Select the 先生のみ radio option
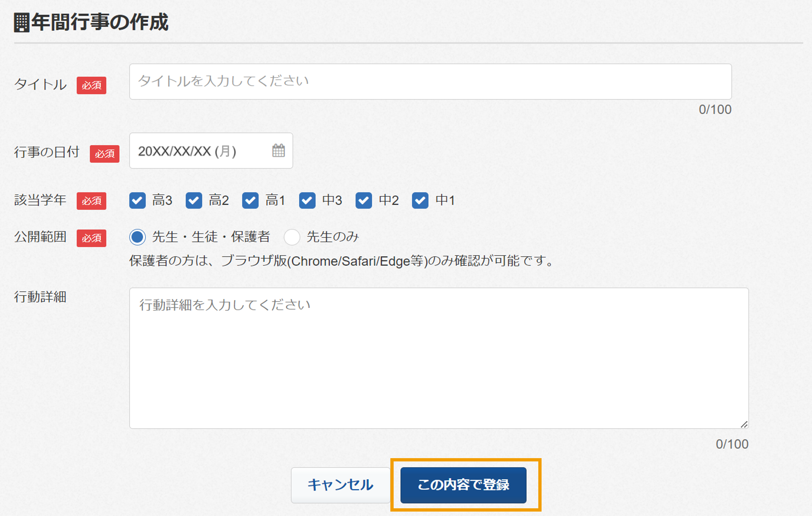The height and width of the screenshot is (516, 812). [292, 237]
